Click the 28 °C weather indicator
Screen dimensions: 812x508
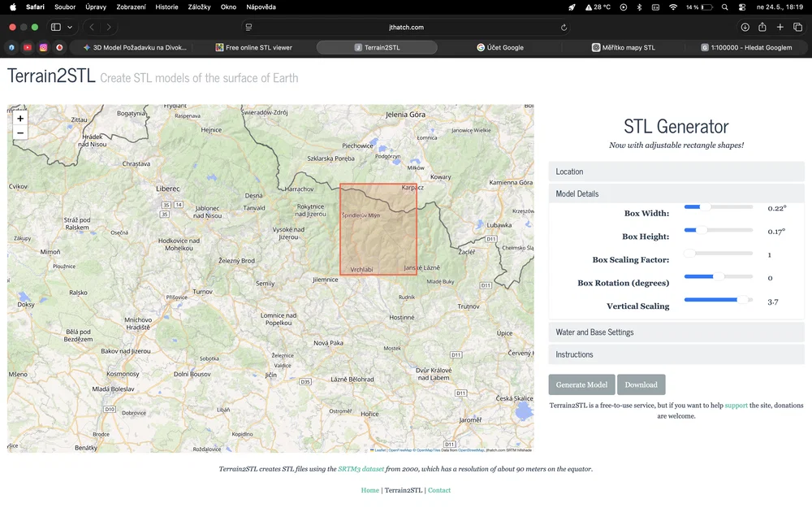pos(598,7)
